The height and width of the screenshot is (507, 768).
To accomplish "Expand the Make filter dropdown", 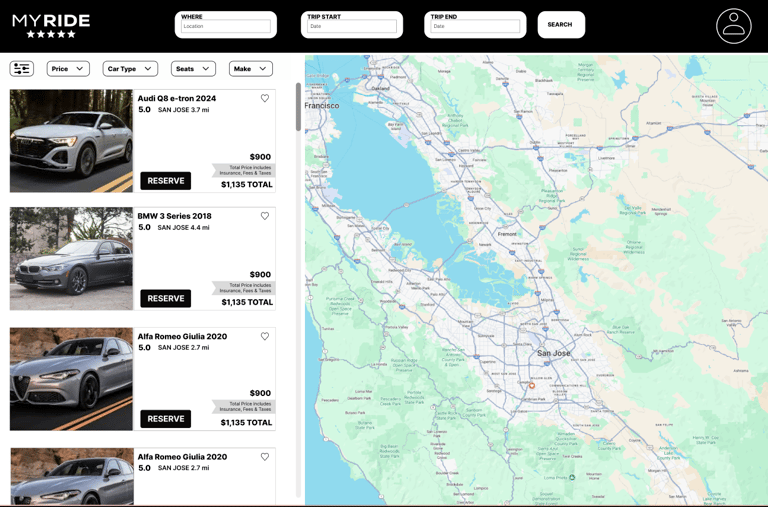I will [251, 69].
